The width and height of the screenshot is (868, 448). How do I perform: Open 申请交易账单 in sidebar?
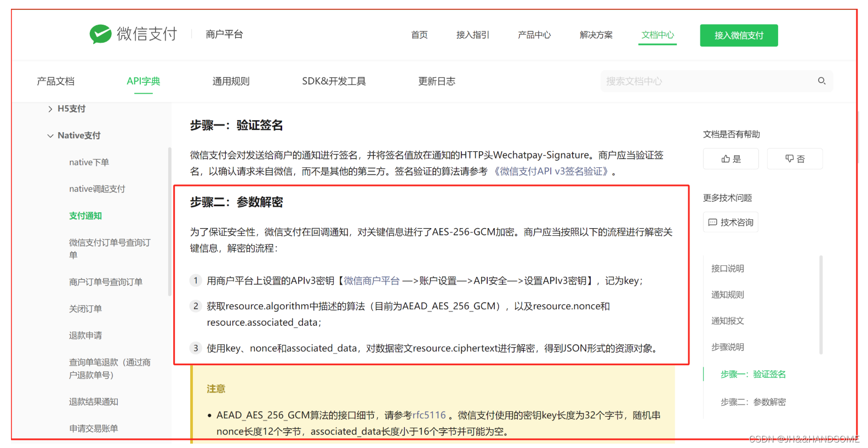point(94,428)
